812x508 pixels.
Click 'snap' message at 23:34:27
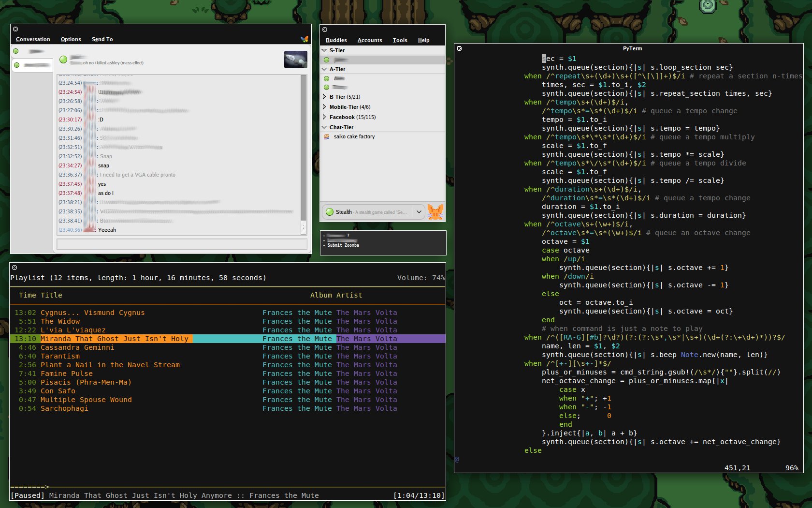point(103,166)
